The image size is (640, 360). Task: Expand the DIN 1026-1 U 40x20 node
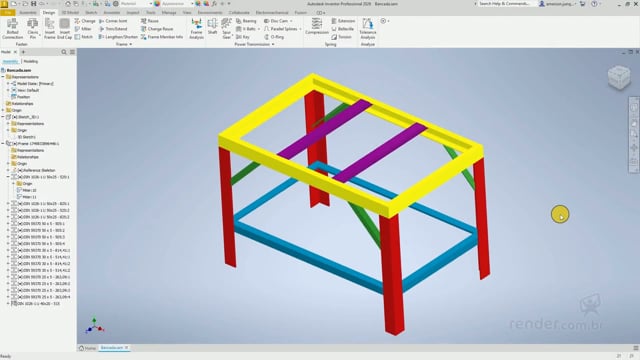(8, 304)
